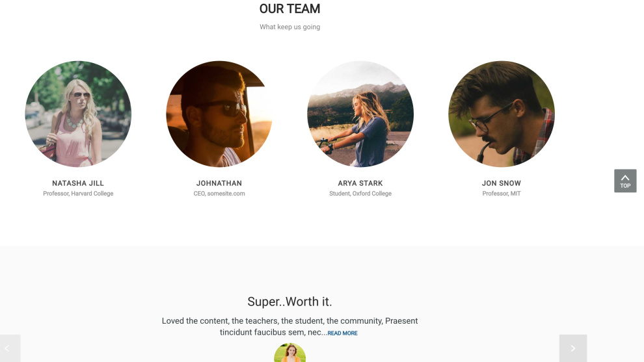
Task: Select the name ARYA STARK
Action: [360, 183]
